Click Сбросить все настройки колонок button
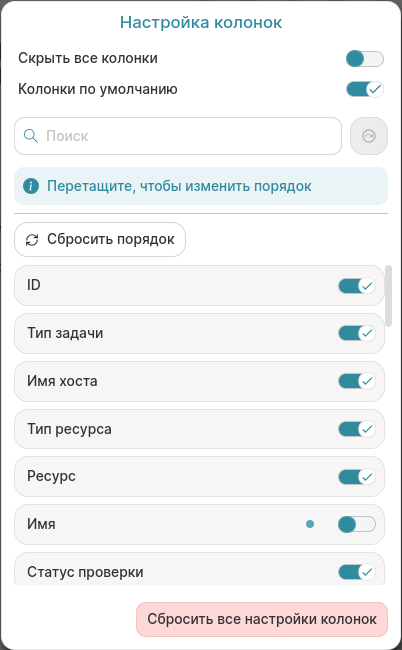 click(262, 619)
